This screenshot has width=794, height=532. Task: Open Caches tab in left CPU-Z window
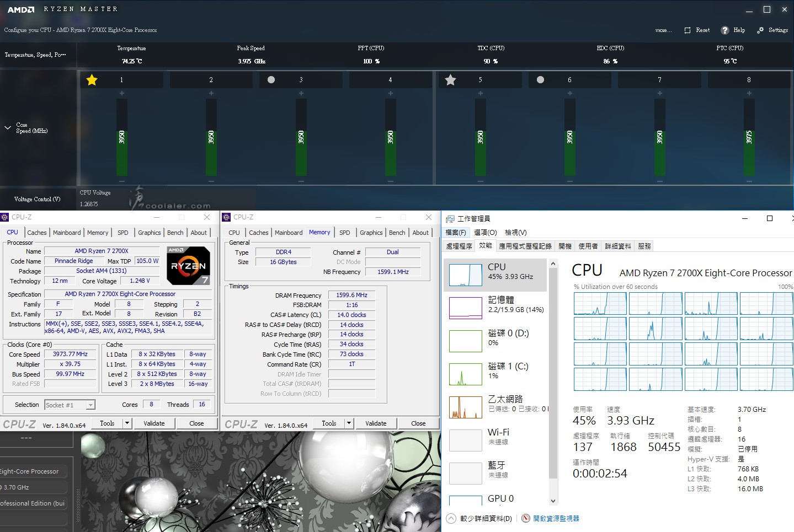pos(37,233)
